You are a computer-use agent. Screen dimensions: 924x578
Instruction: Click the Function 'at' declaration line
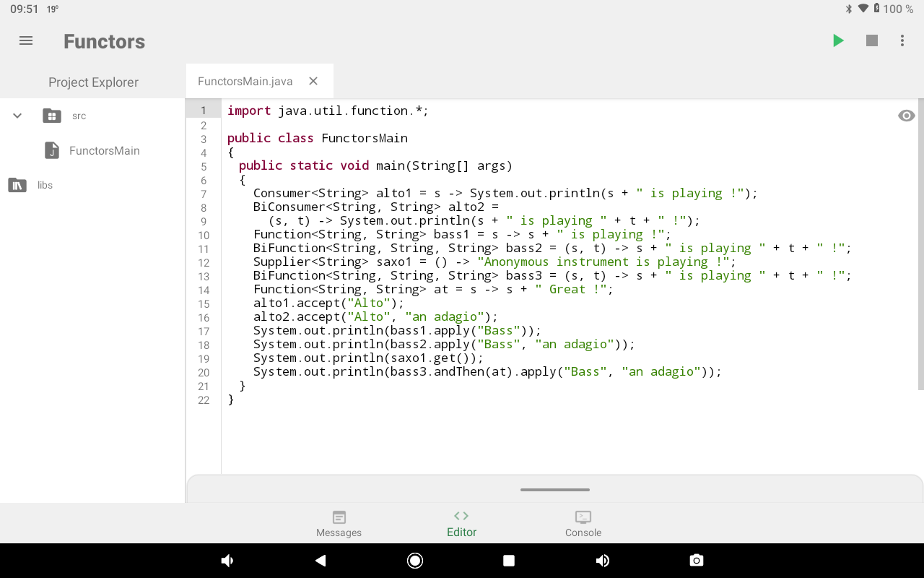click(433, 289)
